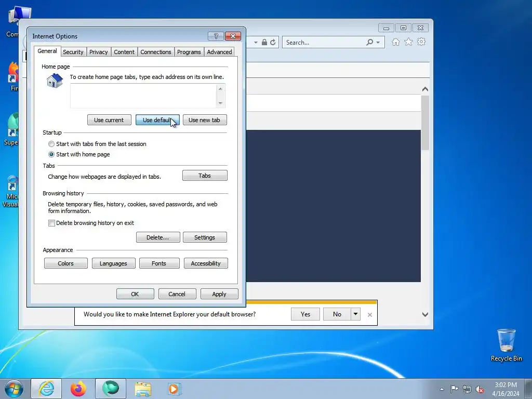
Task: Switch to the Privacy tab
Action: click(x=98, y=52)
